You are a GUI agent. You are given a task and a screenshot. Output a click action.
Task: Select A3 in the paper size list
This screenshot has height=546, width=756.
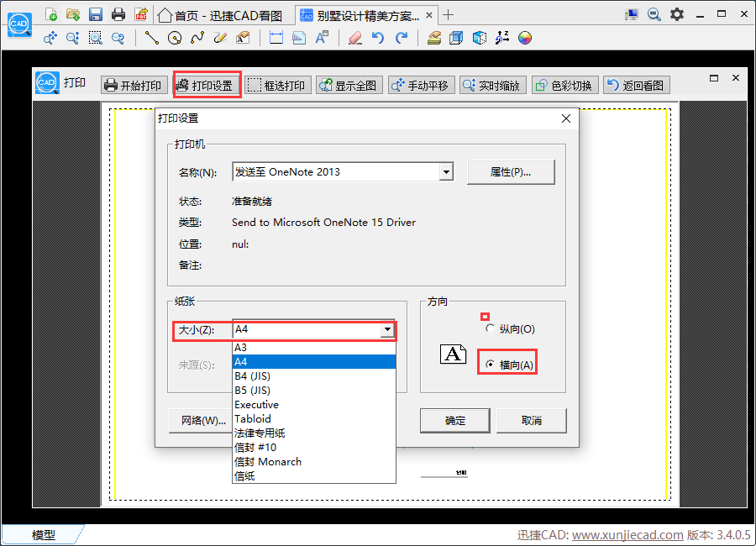[314, 347]
